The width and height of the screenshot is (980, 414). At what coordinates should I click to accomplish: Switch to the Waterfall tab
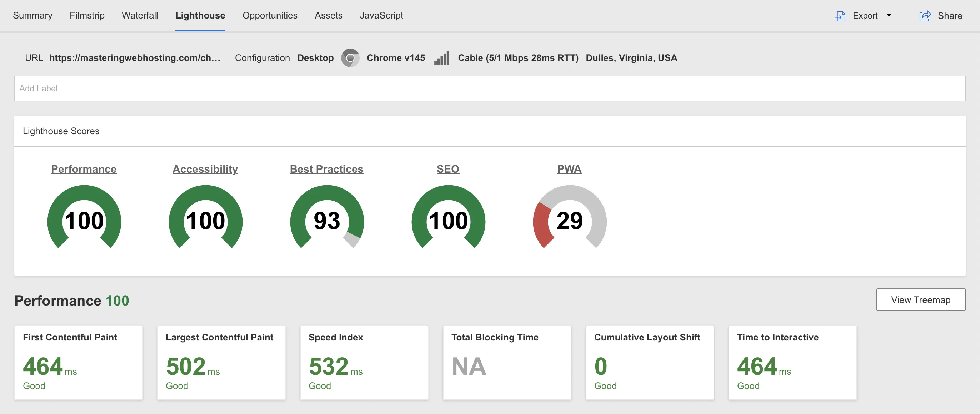[140, 16]
